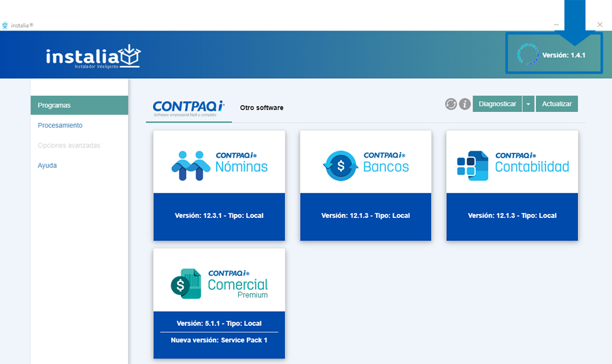Select the CONTPAQi tab

pyautogui.click(x=188, y=109)
